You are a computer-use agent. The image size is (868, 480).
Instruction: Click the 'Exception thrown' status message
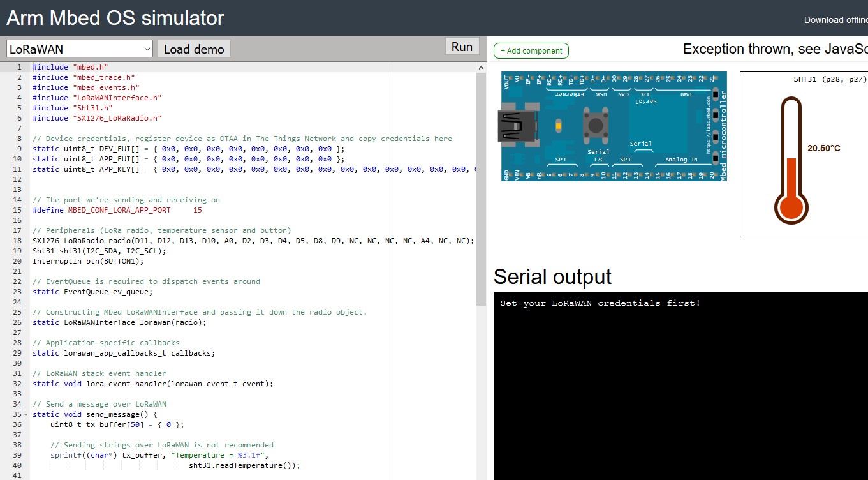click(775, 49)
